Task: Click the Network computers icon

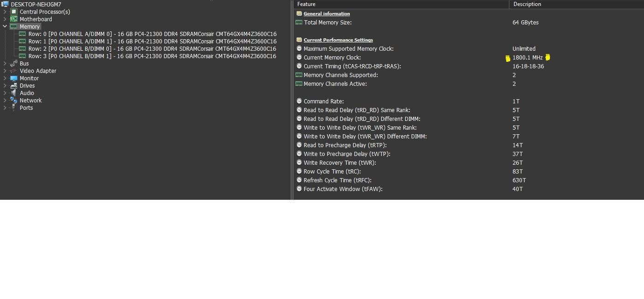Action: coord(14,101)
